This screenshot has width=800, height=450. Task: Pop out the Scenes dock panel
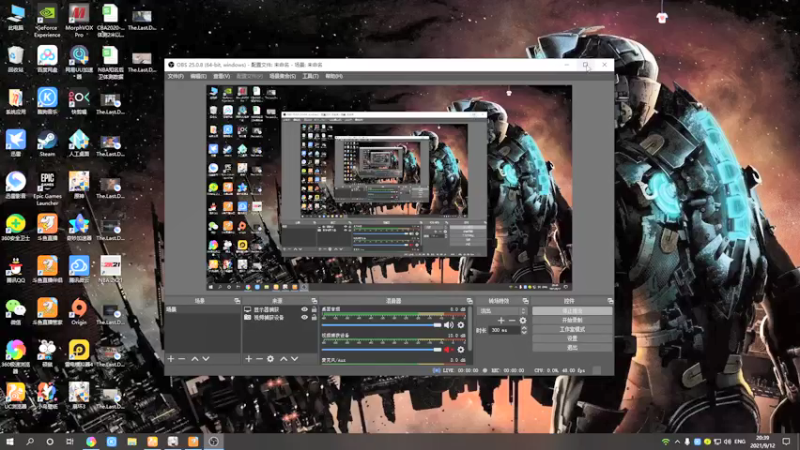click(x=237, y=301)
